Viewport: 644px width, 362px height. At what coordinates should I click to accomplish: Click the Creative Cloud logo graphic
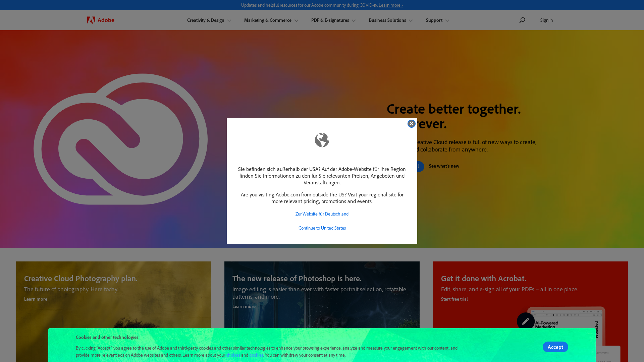121,139
